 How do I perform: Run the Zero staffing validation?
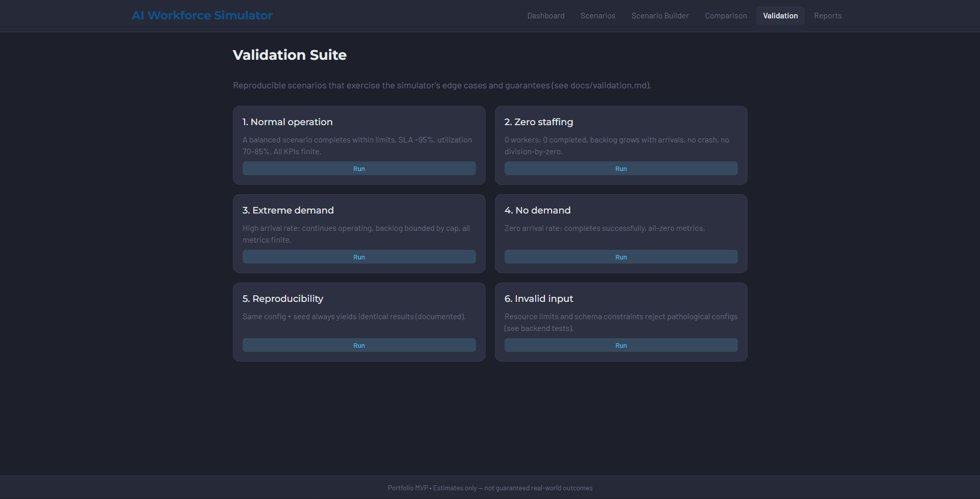(621, 169)
